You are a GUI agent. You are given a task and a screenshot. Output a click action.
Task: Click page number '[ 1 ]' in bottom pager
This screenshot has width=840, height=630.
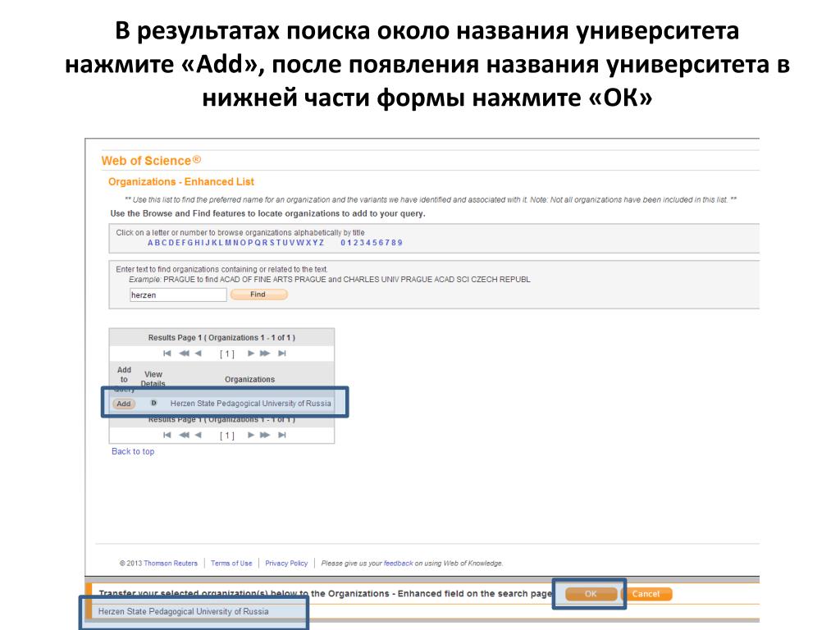point(226,436)
